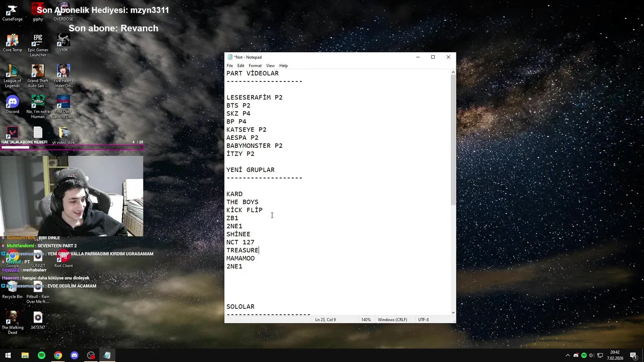Place cursor on line 'NCT 127'
Image resolution: width=644 pixels, height=362 pixels.
240,242
